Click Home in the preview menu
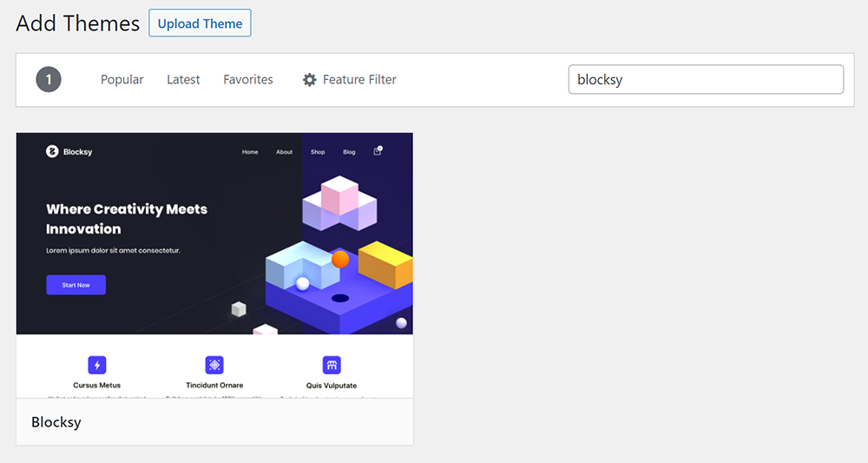 pyautogui.click(x=250, y=152)
